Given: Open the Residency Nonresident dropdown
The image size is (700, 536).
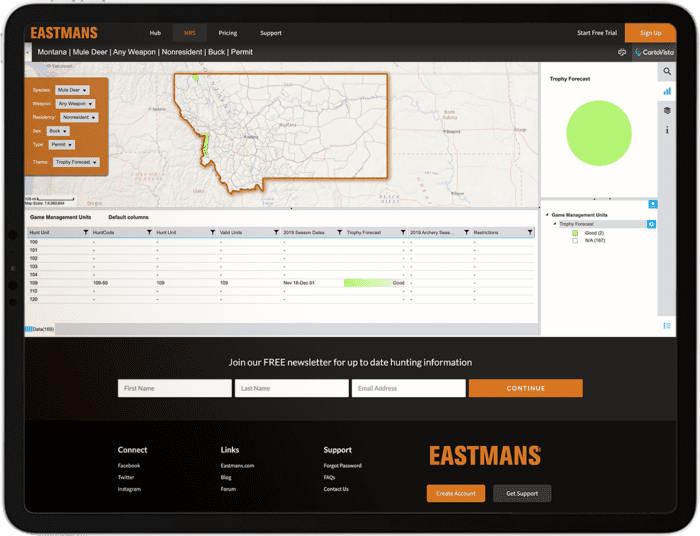Looking at the screenshot, I should click(x=79, y=117).
